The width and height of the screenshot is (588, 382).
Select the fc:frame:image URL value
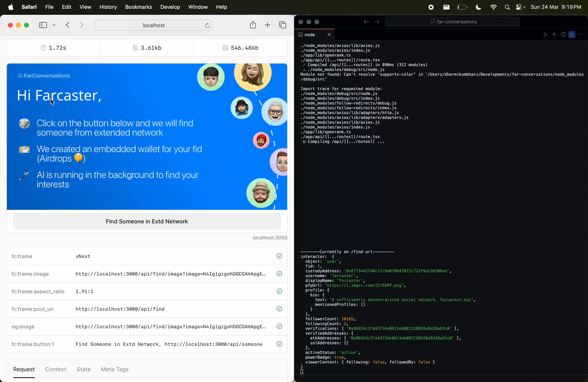point(171,274)
